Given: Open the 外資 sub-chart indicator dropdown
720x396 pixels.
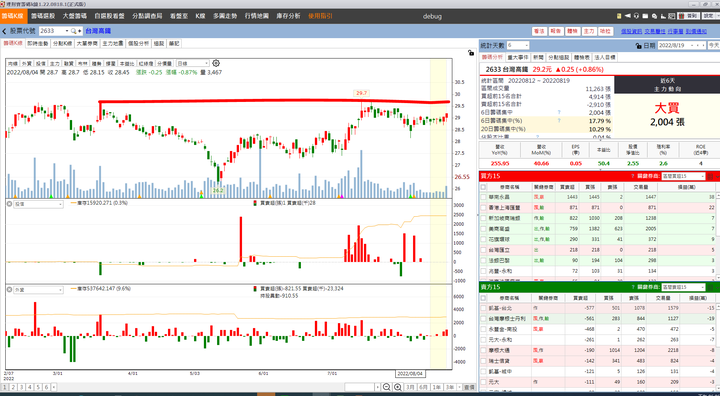Looking at the screenshot, I should [38, 290].
